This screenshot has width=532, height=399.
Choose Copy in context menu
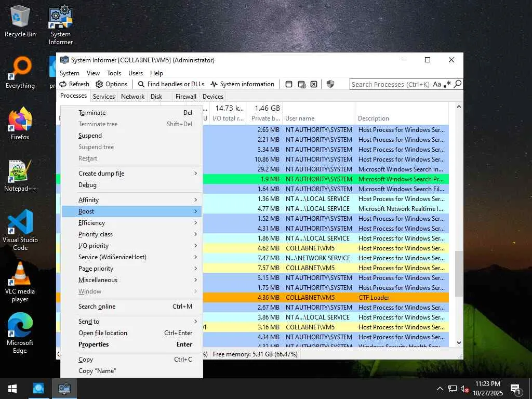coord(131,360)
